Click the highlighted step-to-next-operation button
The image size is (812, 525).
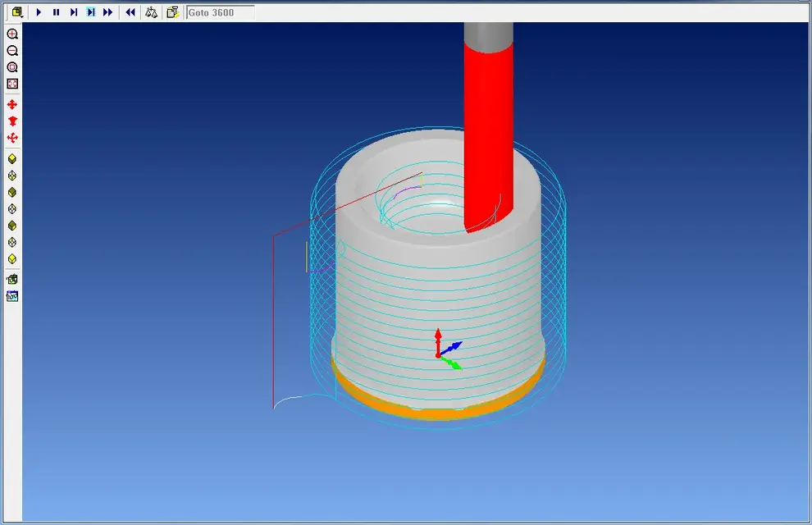(x=90, y=12)
